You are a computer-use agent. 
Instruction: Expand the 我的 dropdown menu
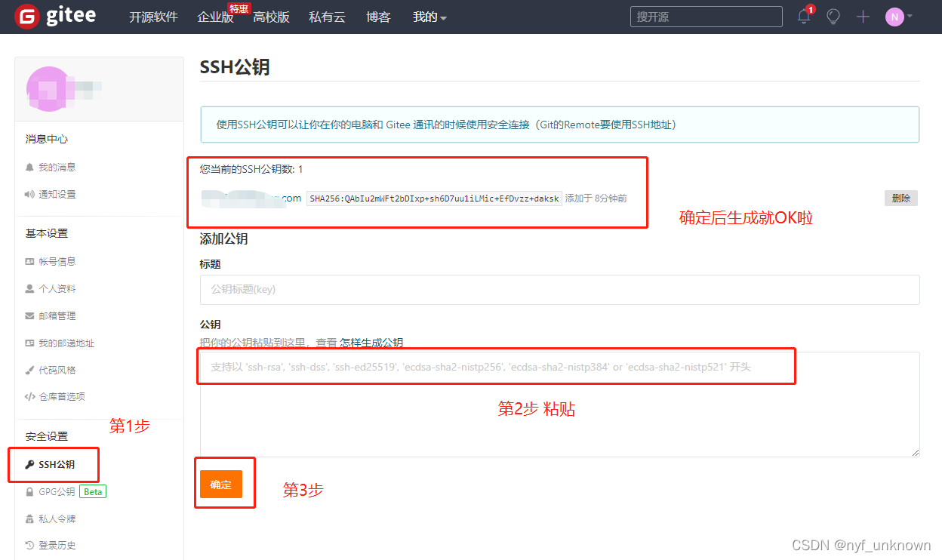[429, 17]
